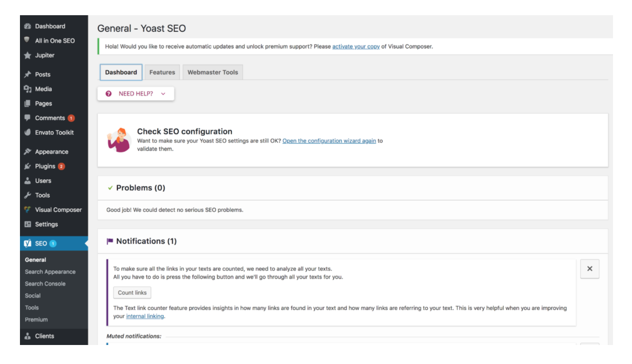Open the Envato Toolkit menu label
This screenshot has width=632, height=364.
[x=55, y=133]
